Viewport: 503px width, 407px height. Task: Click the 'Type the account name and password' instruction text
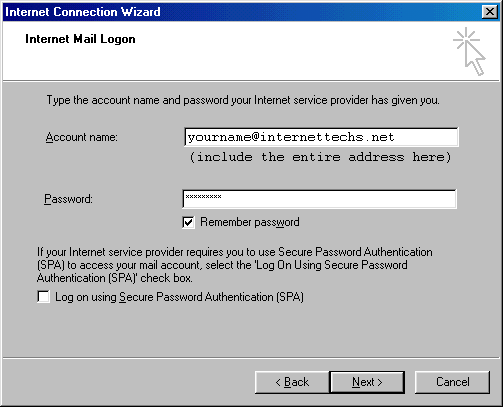243,100
